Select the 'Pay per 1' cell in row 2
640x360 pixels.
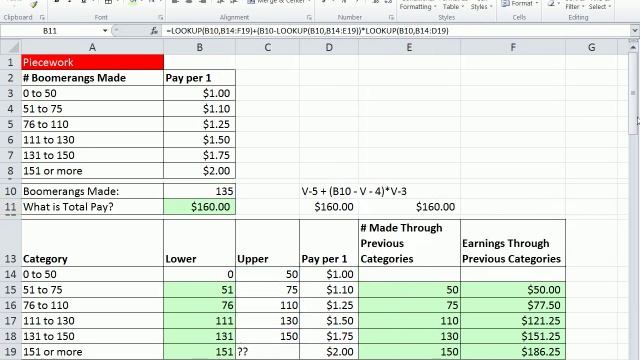click(199, 78)
